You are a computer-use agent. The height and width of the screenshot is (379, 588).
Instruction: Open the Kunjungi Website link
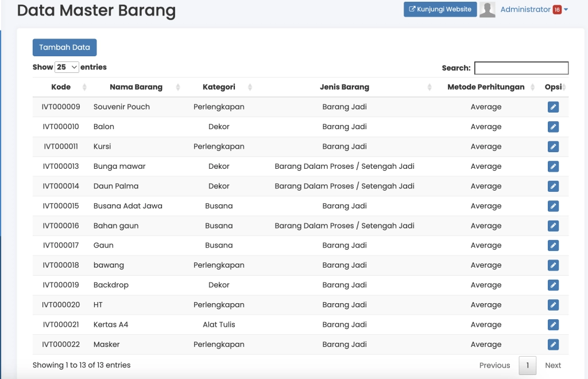pyautogui.click(x=440, y=10)
